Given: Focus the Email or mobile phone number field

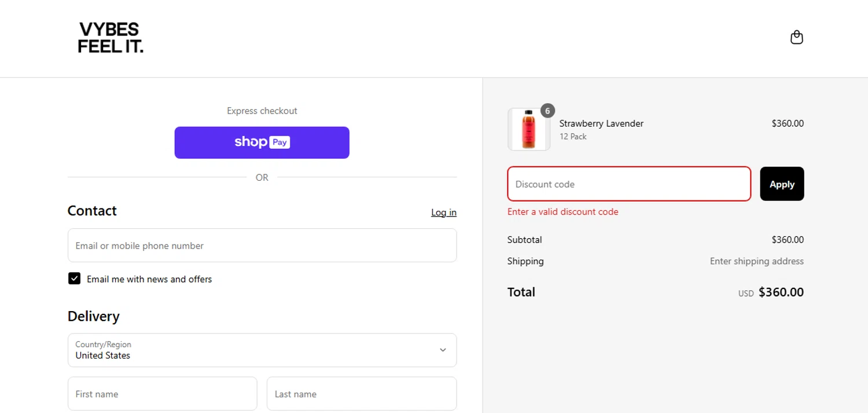Looking at the screenshot, I should point(262,246).
